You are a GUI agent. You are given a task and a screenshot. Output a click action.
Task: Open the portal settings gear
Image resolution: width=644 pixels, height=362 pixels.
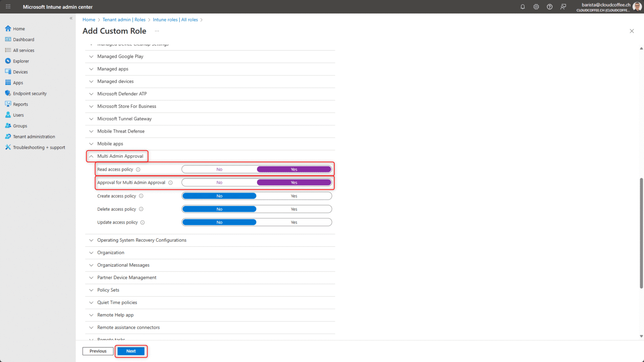pyautogui.click(x=536, y=7)
